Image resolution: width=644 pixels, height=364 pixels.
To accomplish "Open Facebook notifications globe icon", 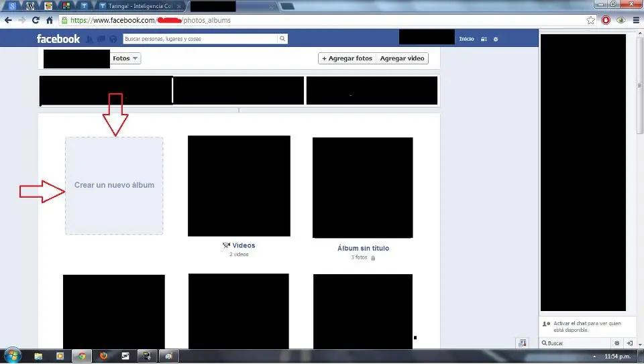I will click(113, 39).
